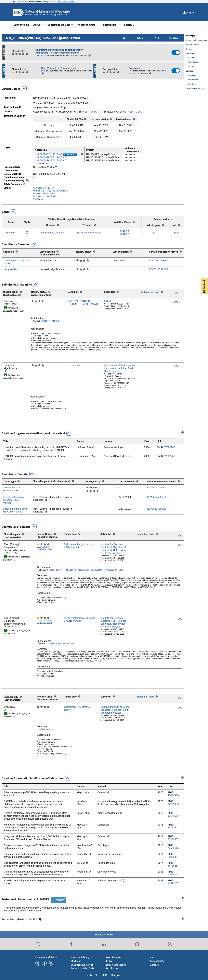Image resolution: width=208 pixels, height=980 pixels.
Task: Open the LinkedIn icon under Follow NCBI
Action: [104, 944]
